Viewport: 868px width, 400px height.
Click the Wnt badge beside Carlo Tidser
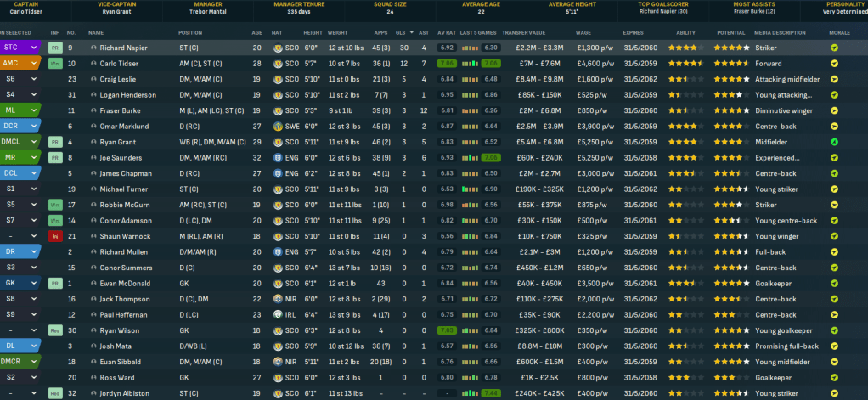[x=55, y=64]
